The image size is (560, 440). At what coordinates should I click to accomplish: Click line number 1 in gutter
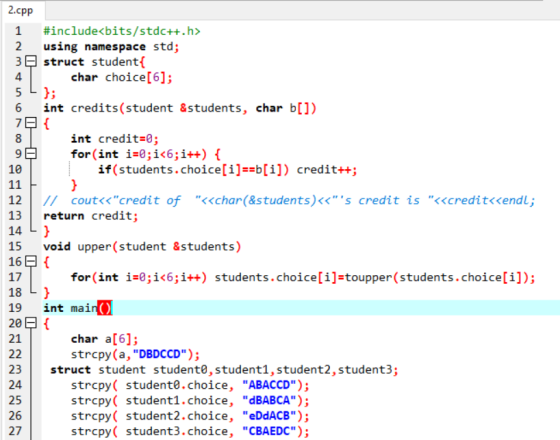click(x=18, y=31)
